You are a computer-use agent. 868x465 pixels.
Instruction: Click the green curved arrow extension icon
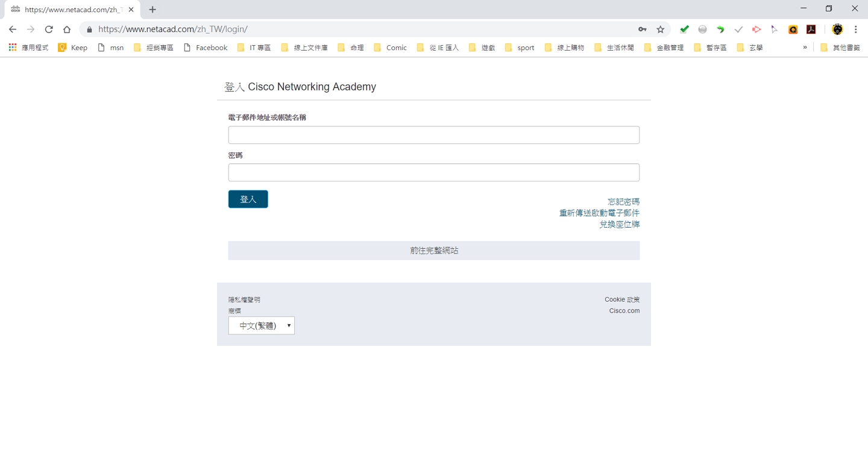point(720,29)
